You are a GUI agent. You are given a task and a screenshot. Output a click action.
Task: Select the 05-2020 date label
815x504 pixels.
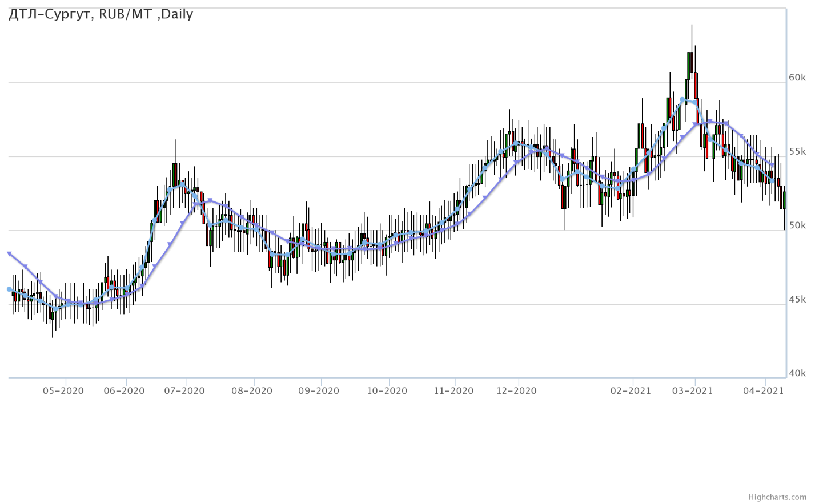[x=63, y=391]
